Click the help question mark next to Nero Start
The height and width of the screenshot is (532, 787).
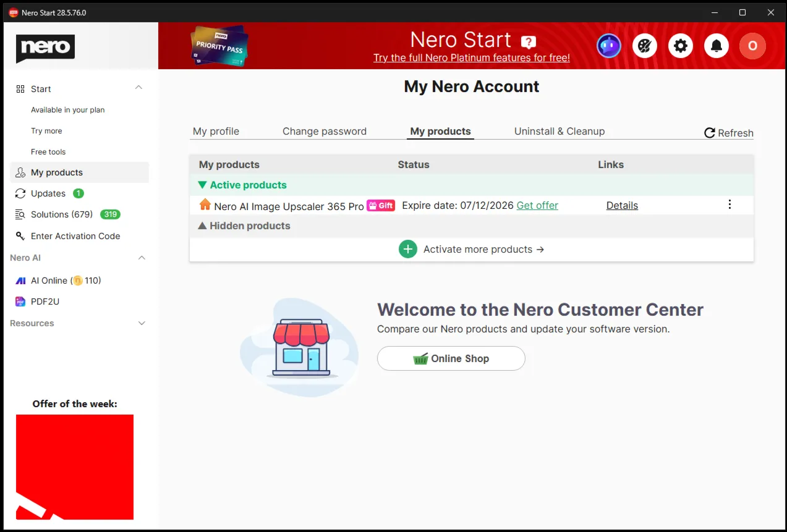[529, 42]
